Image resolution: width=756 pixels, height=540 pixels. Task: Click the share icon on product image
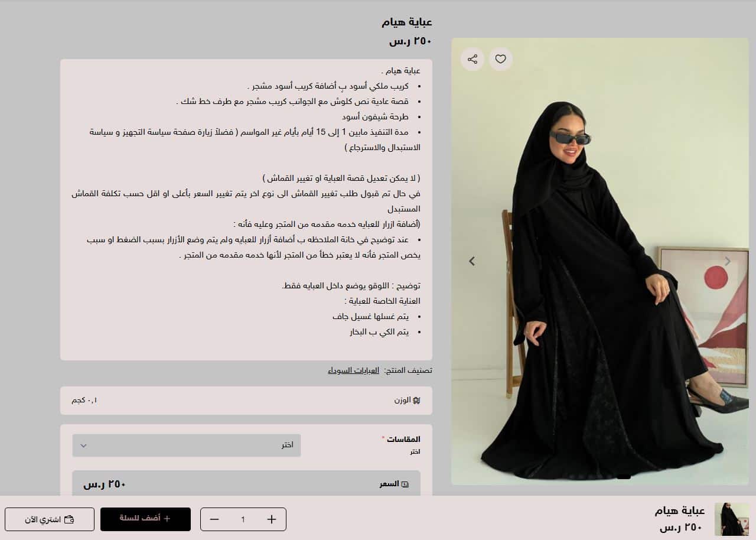(x=472, y=59)
